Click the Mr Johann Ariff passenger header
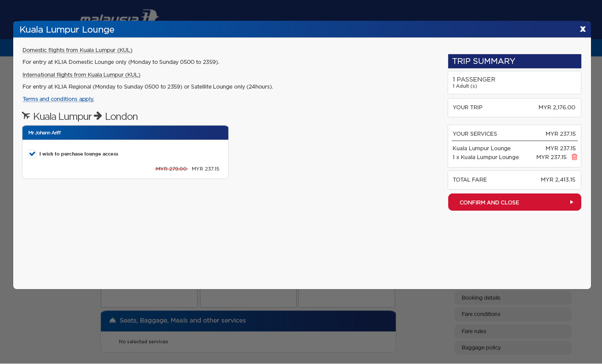602x364 pixels. pyautogui.click(x=125, y=133)
